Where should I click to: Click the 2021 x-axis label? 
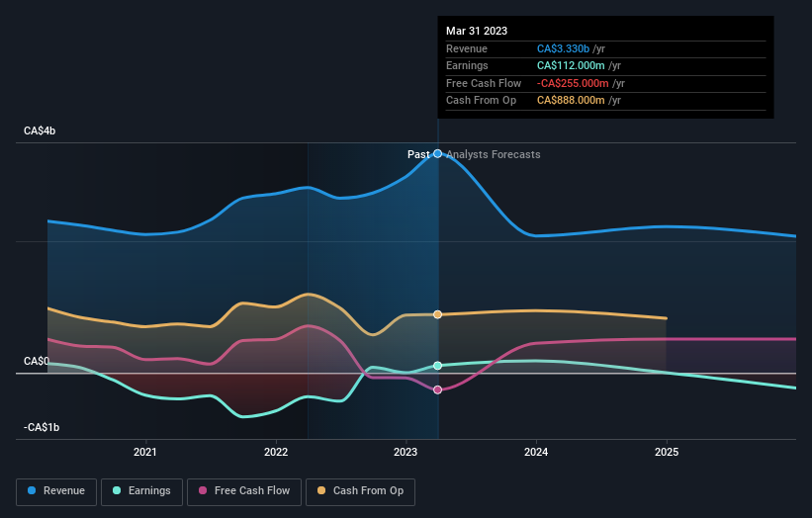pyautogui.click(x=145, y=452)
